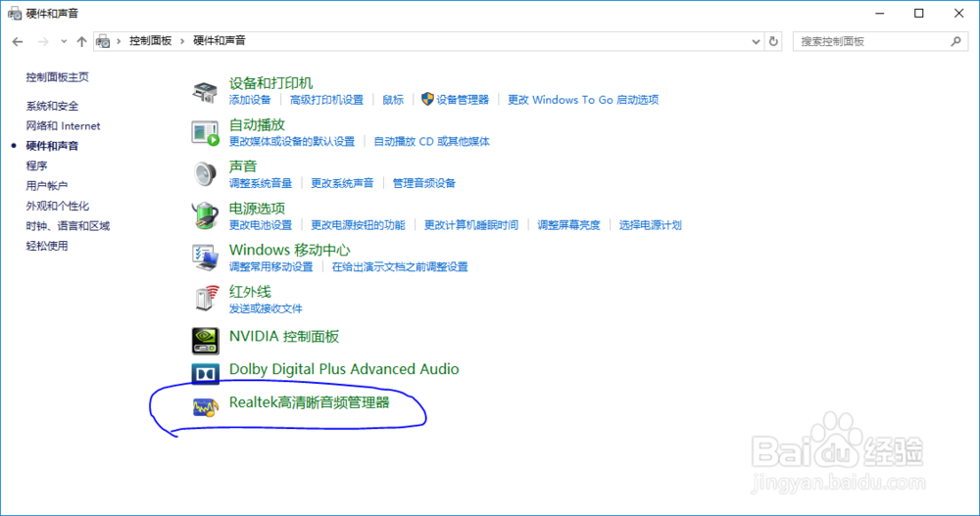
Task: Open the Dolby Digital Plus icon
Action: click(205, 374)
